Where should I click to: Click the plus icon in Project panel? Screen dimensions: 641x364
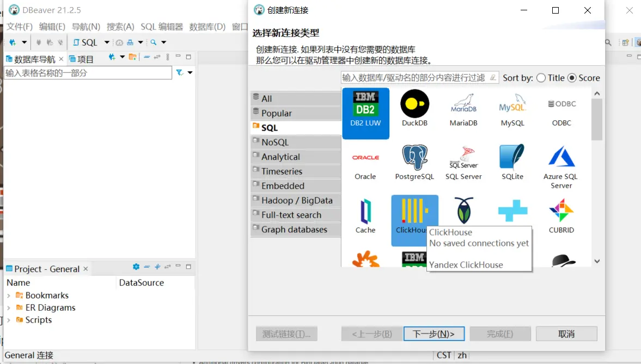click(157, 267)
